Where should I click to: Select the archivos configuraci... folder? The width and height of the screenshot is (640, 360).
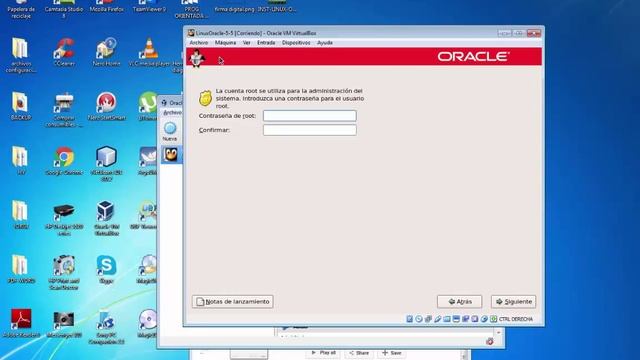[20, 56]
